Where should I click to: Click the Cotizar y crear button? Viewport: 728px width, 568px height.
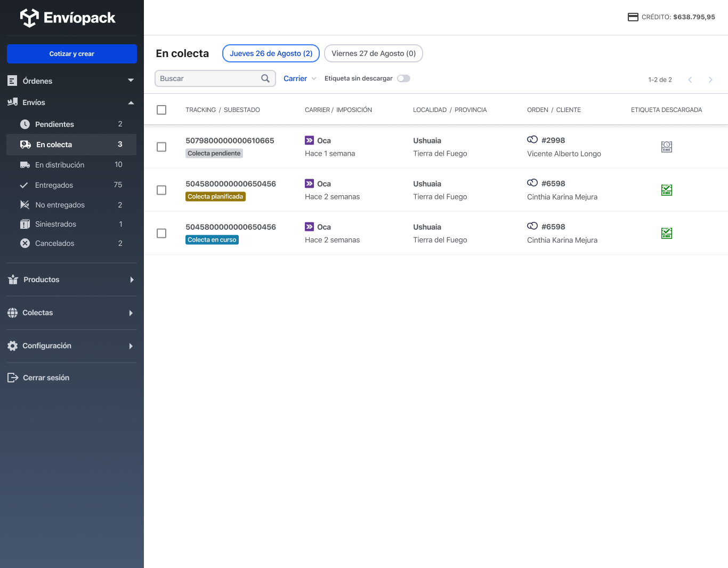click(72, 54)
